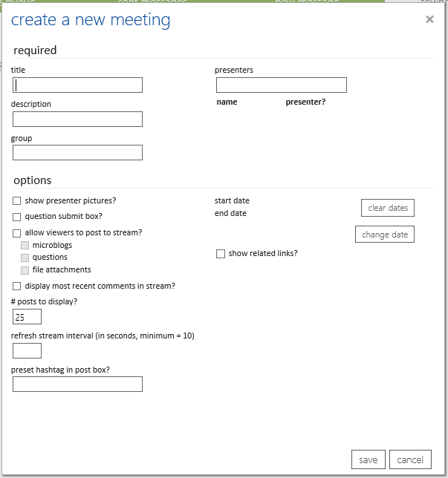Screen dimensions: 448x478
Task: Toggle the question submit box checkbox
Action: [17, 217]
